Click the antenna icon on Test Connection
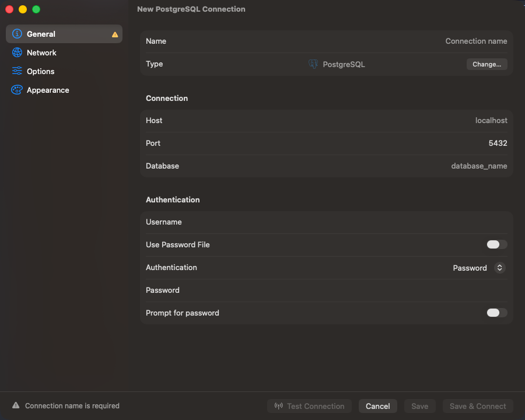Screen dimensions: 525x420 pyautogui.click(x=279, y=406)
